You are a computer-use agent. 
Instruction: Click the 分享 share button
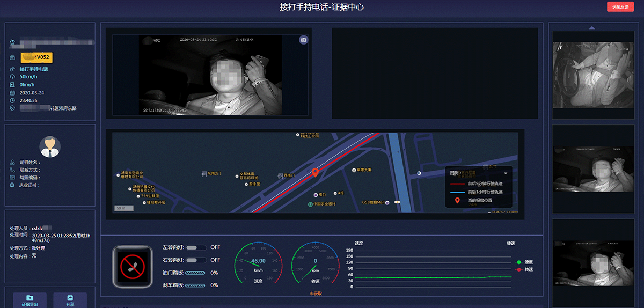pos(70,300)
